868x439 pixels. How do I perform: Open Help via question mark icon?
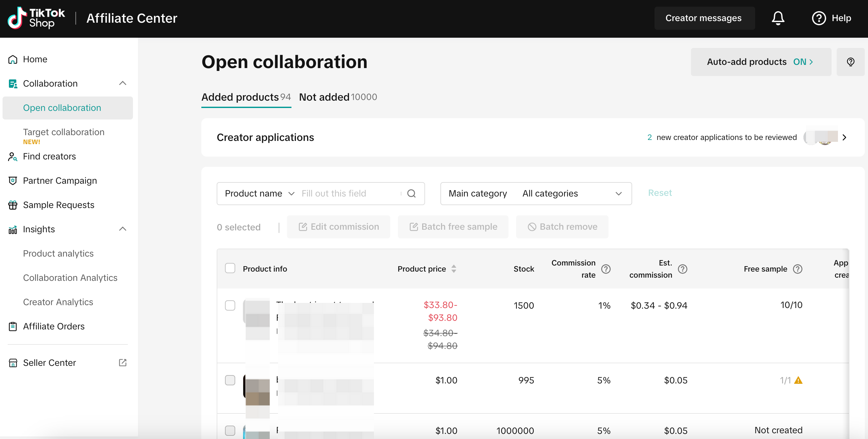tap(818, 18)
